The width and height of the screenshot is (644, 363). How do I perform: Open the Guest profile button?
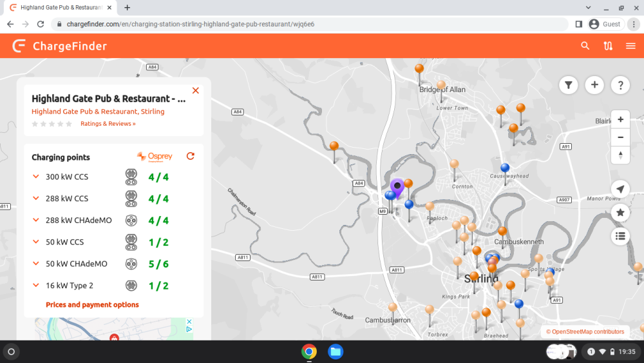pyautogui.click(x=605, y=25)
